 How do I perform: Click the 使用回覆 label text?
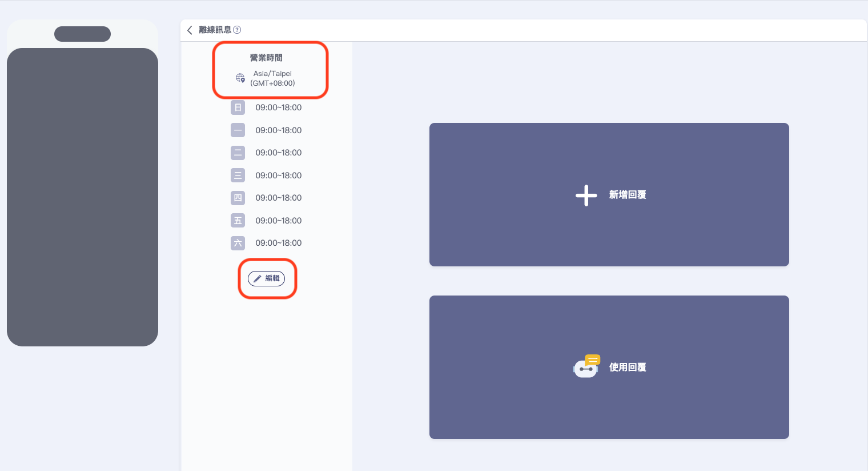click(627, 368)
